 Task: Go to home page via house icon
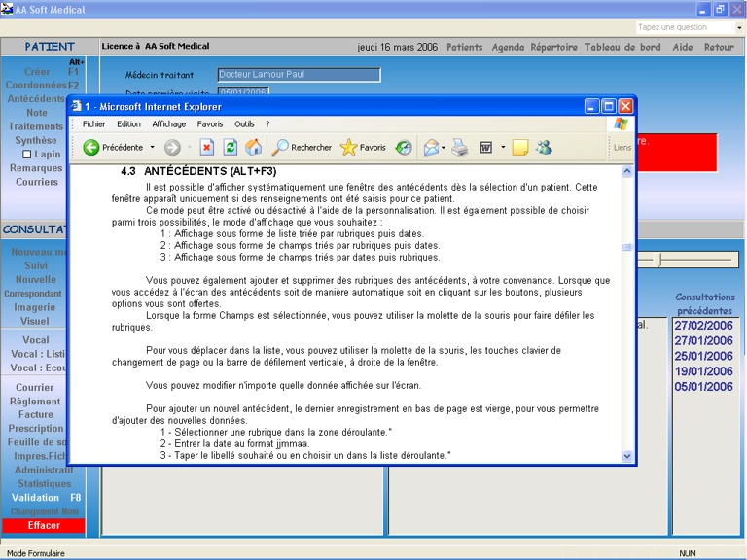coord(254,147)
